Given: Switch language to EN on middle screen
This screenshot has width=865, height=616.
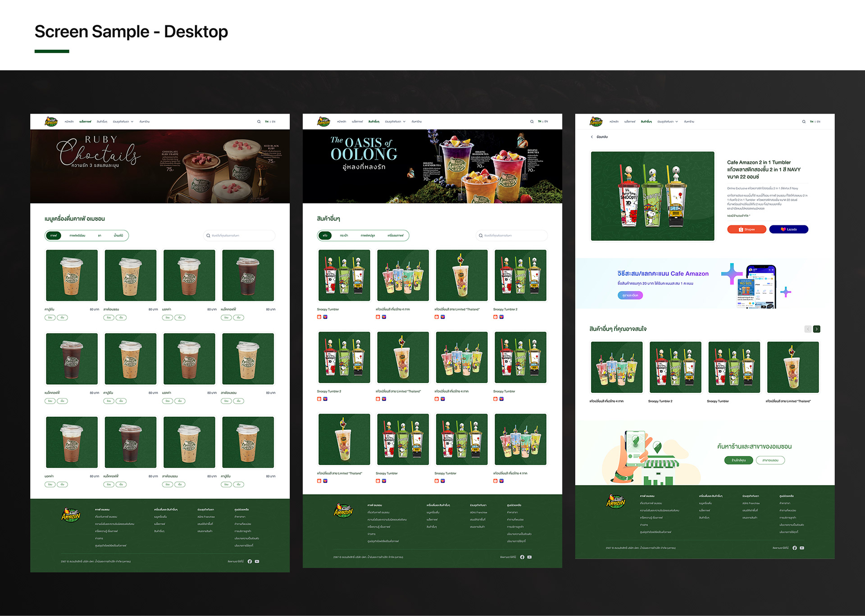Looking at the screenshot, I should coord(546,122).
